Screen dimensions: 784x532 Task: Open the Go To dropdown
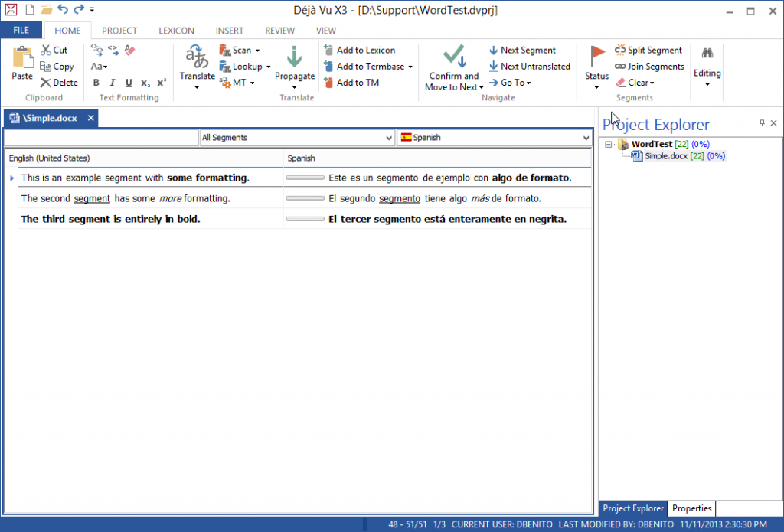click(510, 83)
